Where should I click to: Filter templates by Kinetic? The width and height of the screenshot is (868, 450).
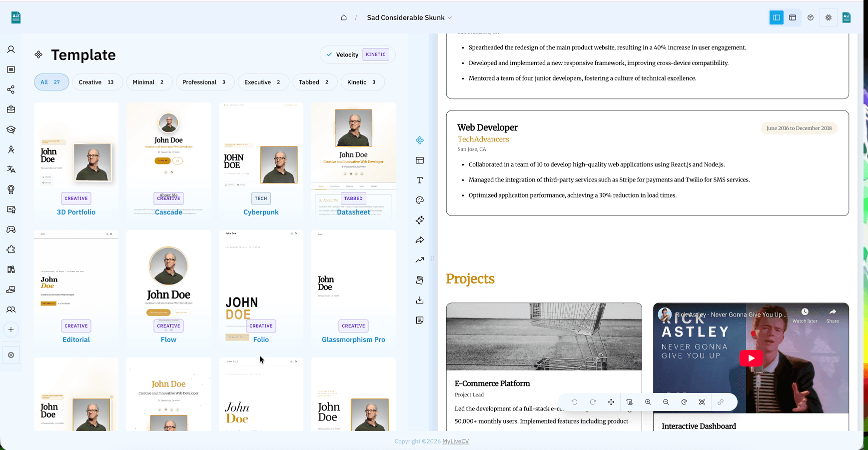[x=362, y=82]
